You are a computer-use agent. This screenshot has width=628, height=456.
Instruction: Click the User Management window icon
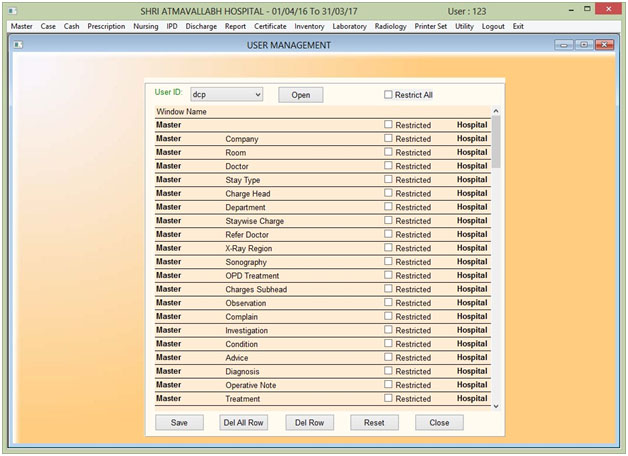pos(18,45)
